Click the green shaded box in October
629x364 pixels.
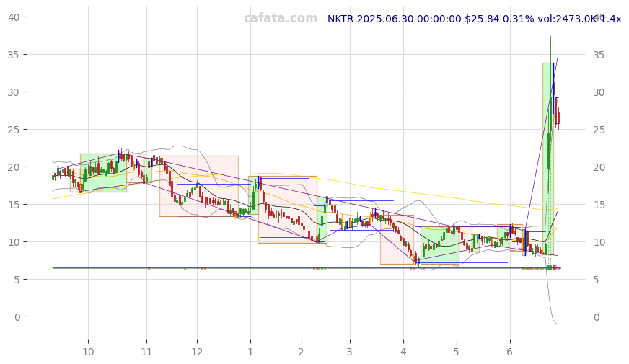(x=103, y=173)
